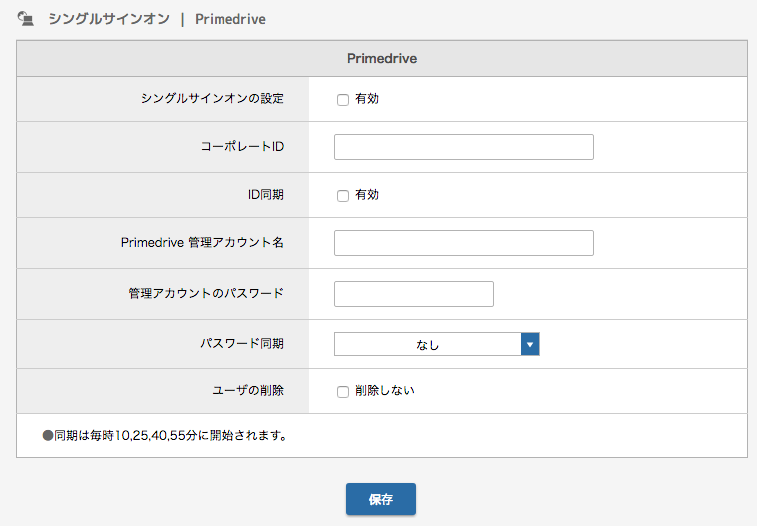The height and width of the screenshot is (526, 757).
Task: Click the 同期は毎時10,25,40,55分に開始されます note
Action: coord(165,436)
